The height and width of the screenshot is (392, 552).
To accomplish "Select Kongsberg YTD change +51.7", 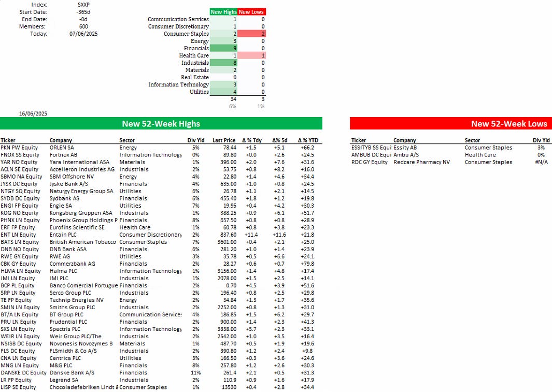I will click(x=307, y=213).
